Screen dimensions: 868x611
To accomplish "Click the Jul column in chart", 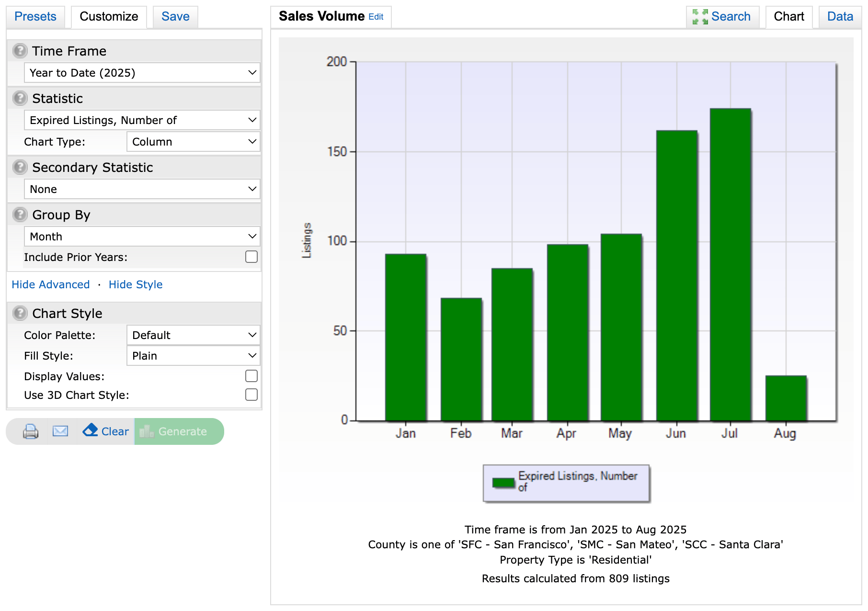I will 730,264.
